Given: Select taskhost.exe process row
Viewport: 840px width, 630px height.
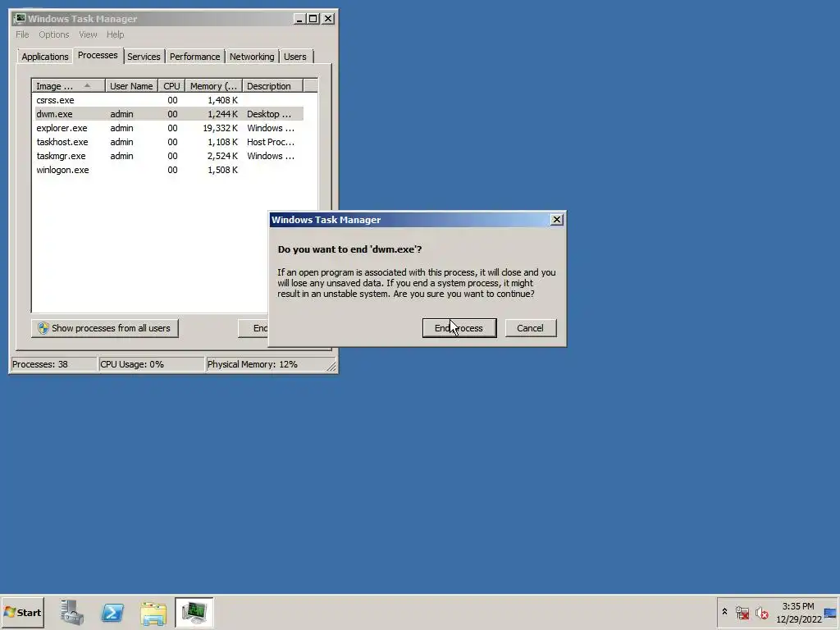Looking at the screenshot, I should (x=169, y=142).
